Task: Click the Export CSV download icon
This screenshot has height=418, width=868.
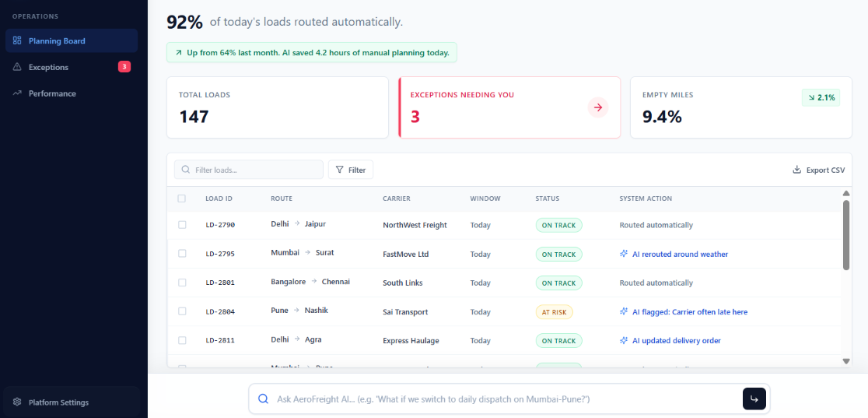Action: pos(797,170)
